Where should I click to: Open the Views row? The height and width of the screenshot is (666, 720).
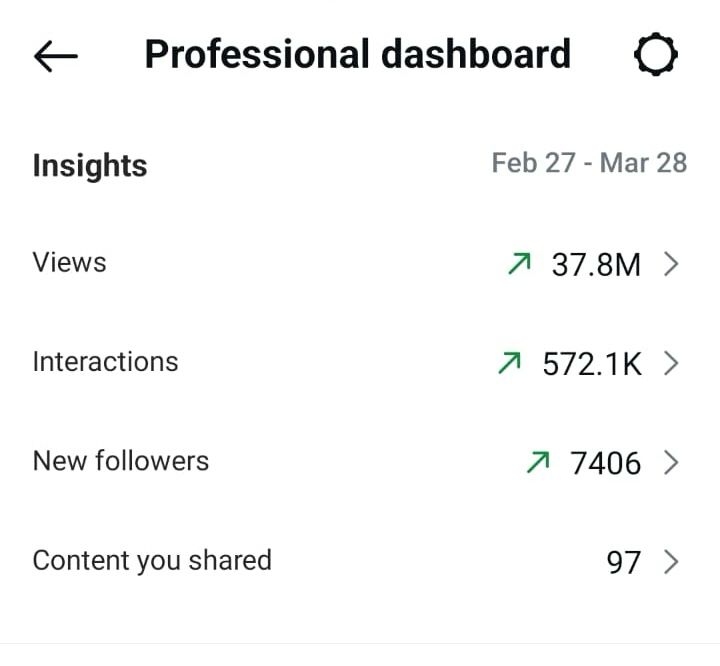coord(360,264)
